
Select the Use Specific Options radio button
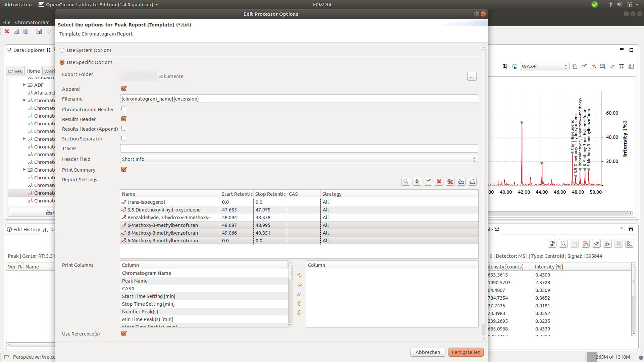click(x=62, y=62)
